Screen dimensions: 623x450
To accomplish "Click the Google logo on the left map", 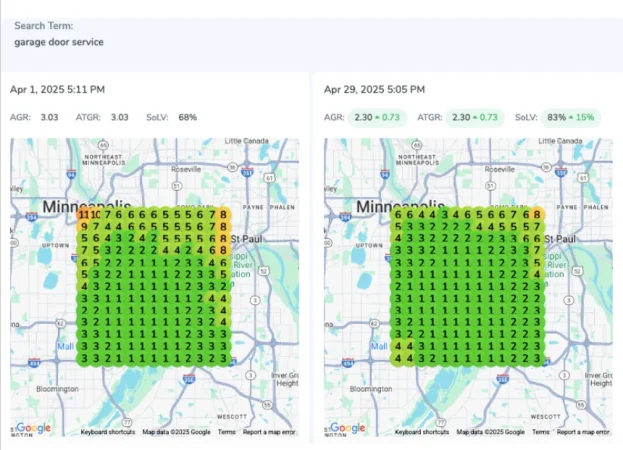I will click(x=33, y=428).
